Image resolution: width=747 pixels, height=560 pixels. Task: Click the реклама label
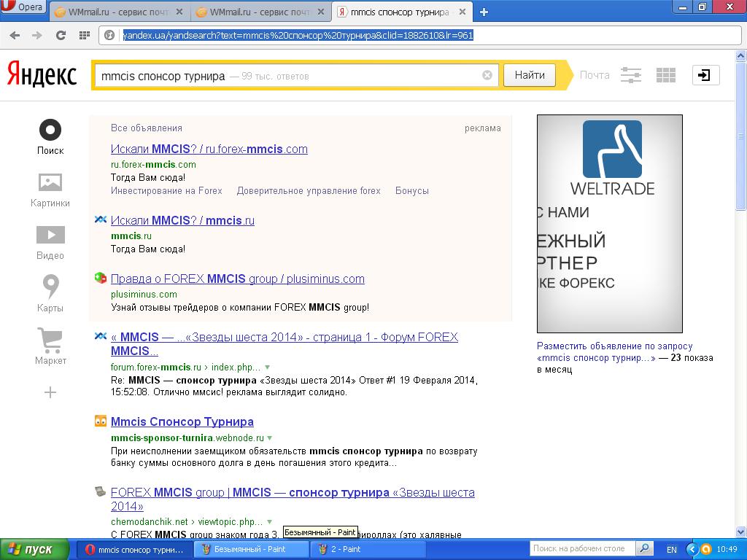point(483,128)
